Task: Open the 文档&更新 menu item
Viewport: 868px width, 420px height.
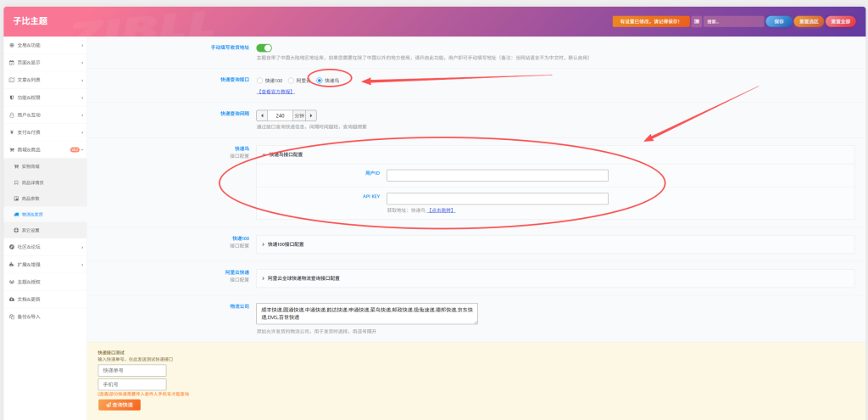Action: 46,300
